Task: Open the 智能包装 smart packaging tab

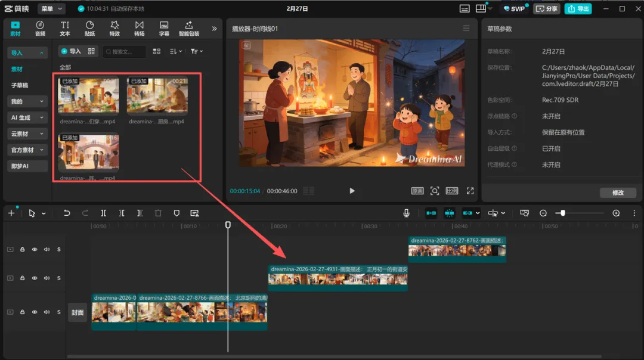Action: (x=189, y=29)
